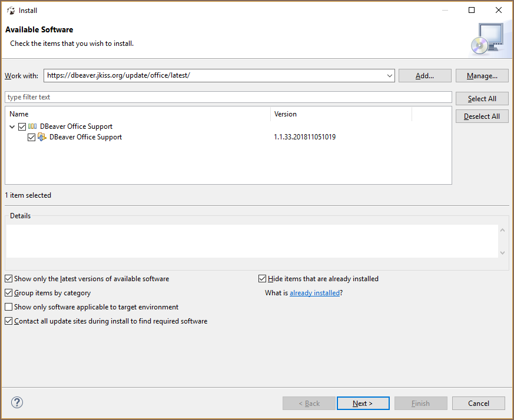
Task: Enable Show only software applicable to target environment
Action: (9, 307)
